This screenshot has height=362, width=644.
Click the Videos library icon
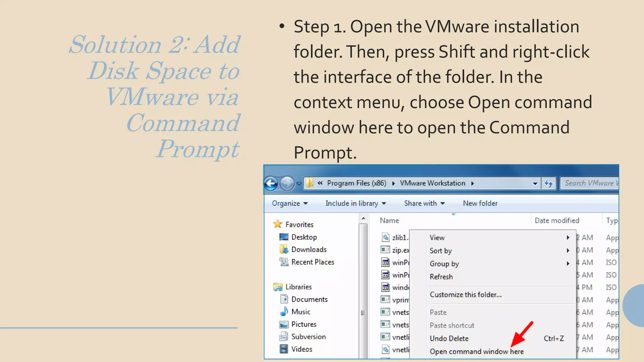pyautogui.click(x=284, y=349)
